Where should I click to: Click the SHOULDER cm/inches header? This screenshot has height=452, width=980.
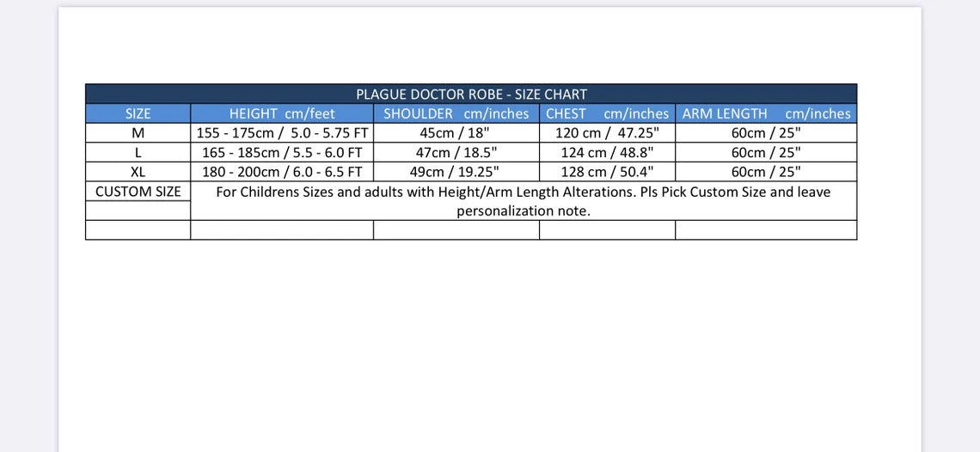tap(456, 113)
